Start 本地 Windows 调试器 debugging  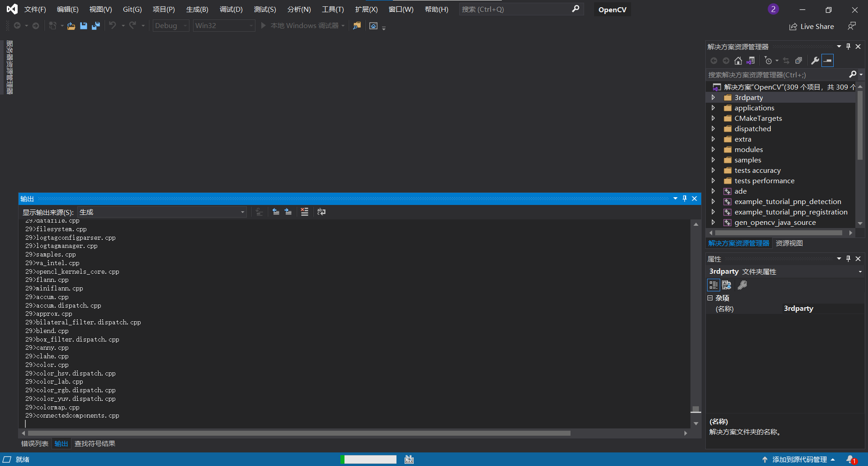tap(300, 26)
